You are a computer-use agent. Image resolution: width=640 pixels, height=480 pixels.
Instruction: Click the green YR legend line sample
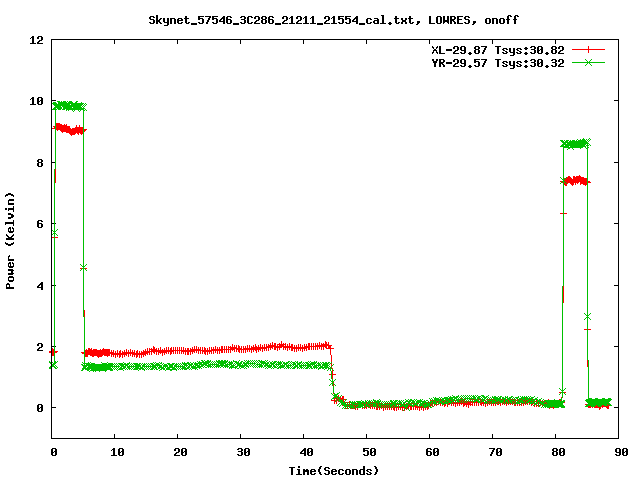tap(588, 62)
